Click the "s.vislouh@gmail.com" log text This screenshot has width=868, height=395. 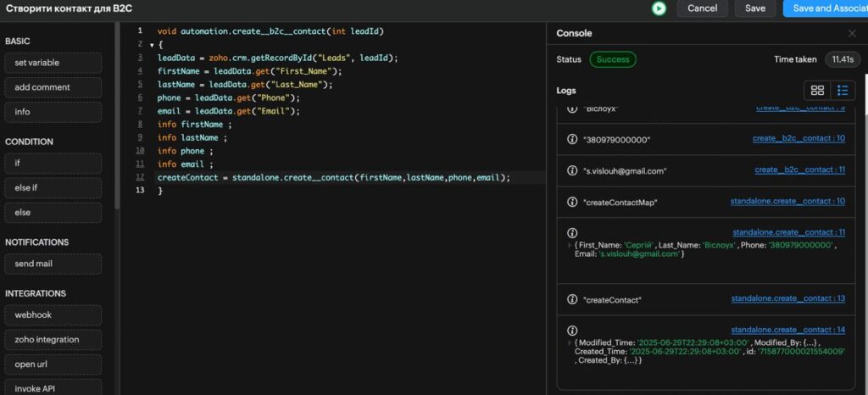click(625, 171)
